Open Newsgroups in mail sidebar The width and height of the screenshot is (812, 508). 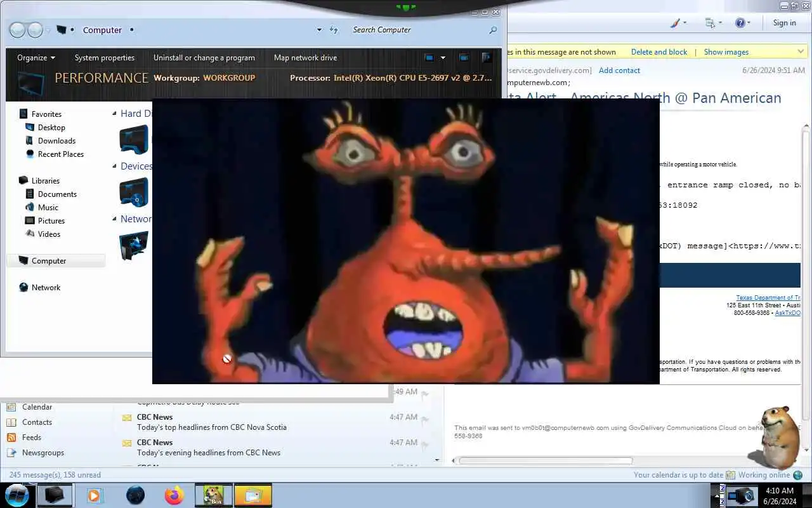(43, 453)
